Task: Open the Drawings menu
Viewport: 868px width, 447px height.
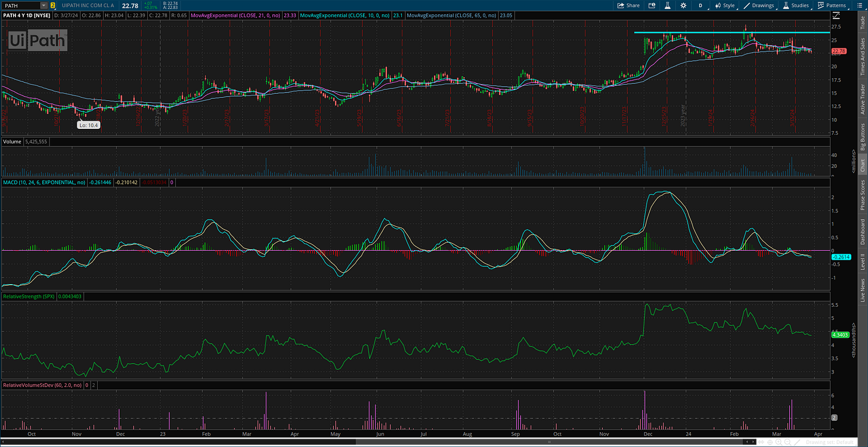Action: tap(759, 5)
